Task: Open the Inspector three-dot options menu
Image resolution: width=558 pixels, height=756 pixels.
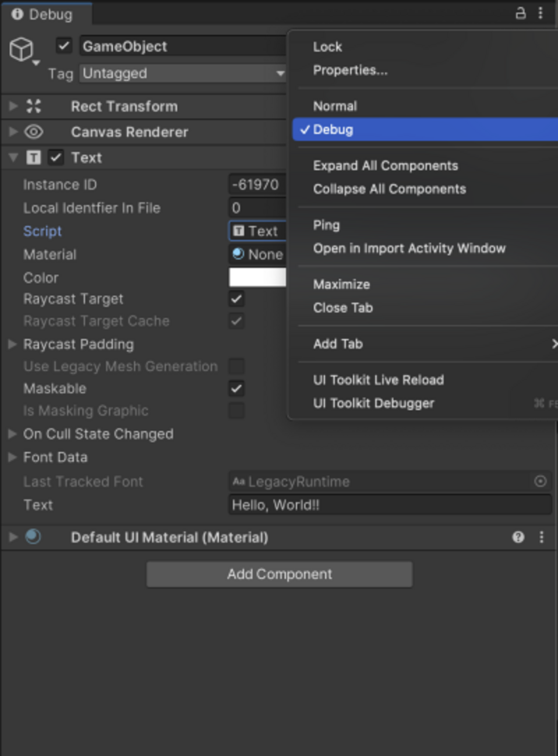Action: (540, 14)
